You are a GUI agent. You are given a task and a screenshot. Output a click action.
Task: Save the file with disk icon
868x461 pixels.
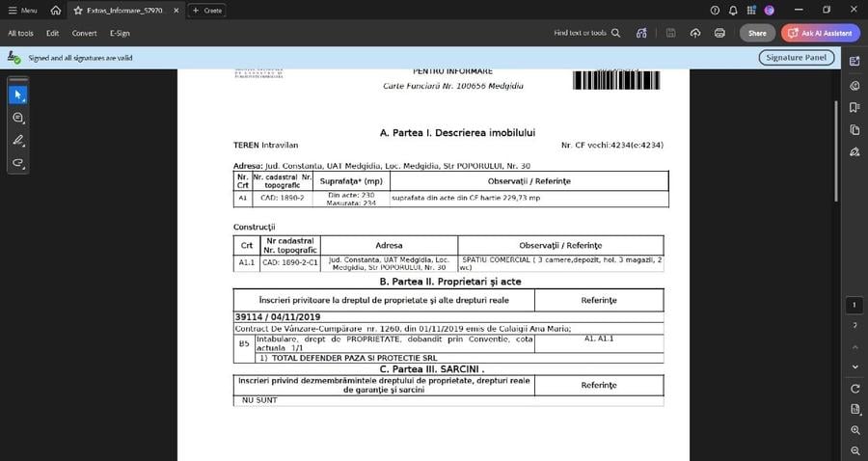pyautogui.click(x=670, y=33)
